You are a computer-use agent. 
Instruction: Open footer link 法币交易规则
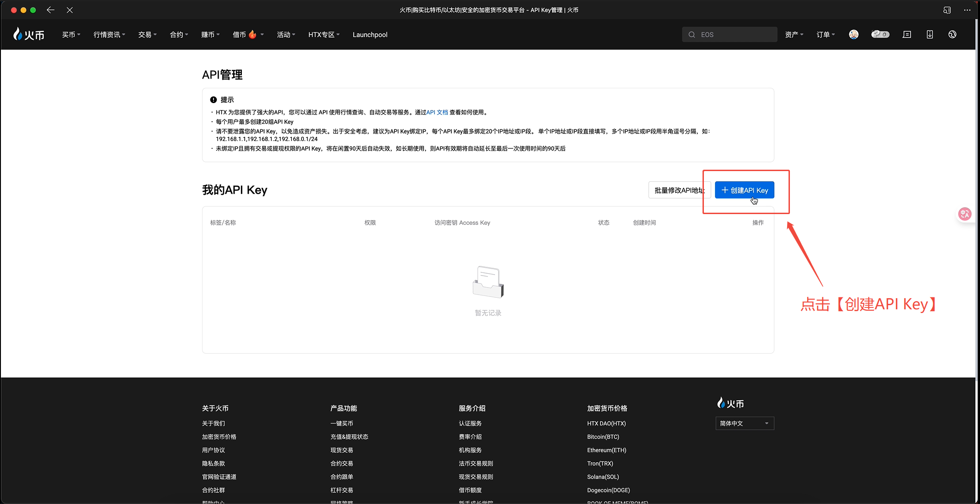click(476, 463)
